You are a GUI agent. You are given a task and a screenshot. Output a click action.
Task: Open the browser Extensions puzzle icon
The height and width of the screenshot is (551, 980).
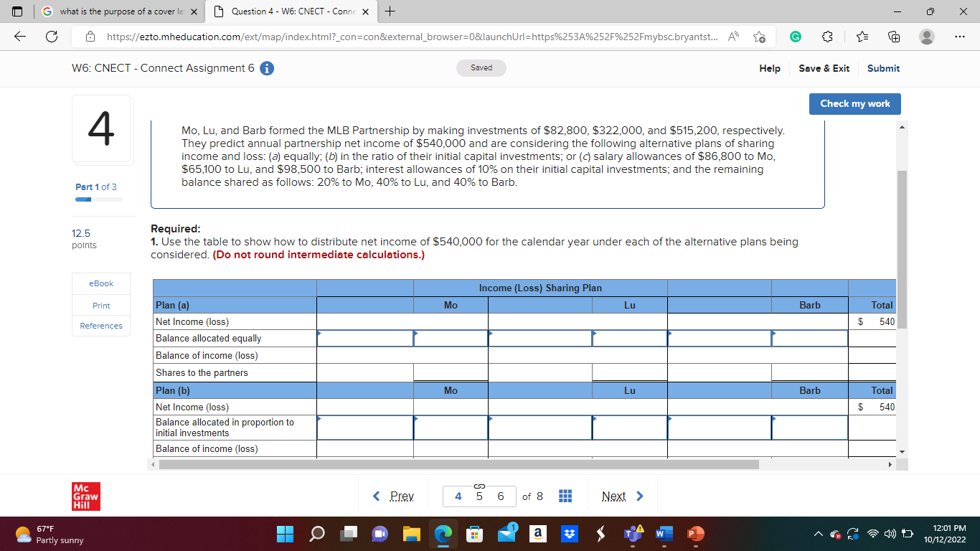tap(826, 36)
